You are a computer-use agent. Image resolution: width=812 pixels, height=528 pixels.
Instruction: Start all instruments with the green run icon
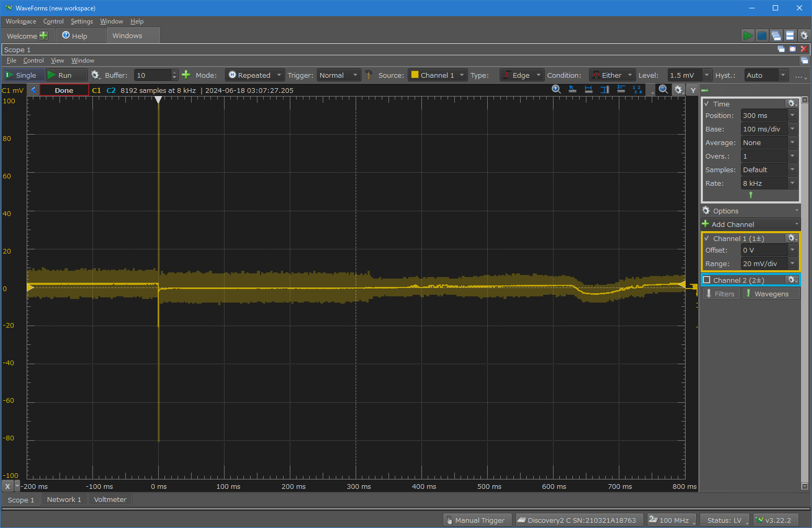pos(748,35)
